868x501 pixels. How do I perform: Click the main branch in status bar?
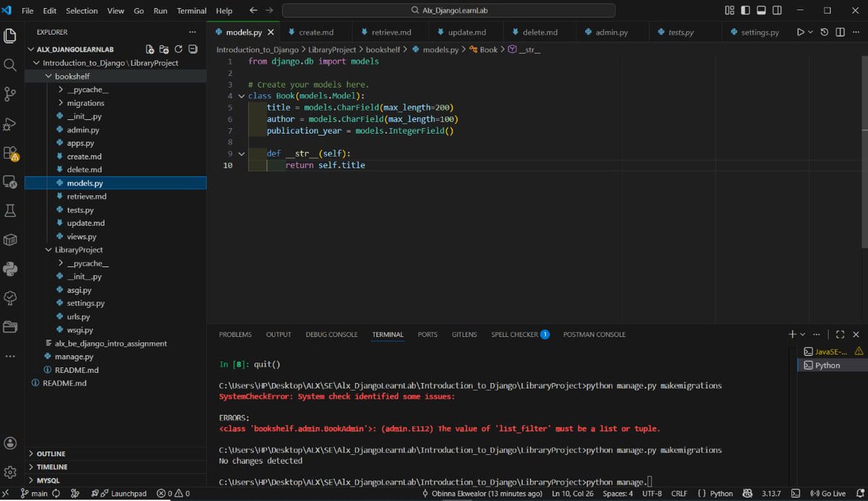[x=34, y=494]
